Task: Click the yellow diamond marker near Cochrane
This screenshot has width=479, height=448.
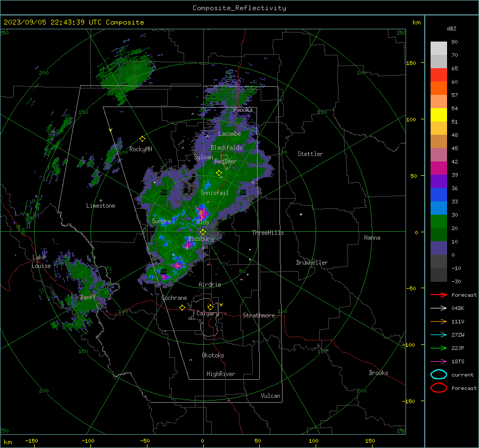Action: click(x=182, y=307)
